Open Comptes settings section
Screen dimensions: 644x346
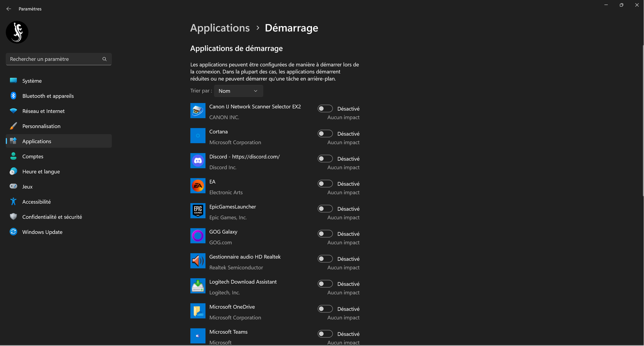(x=59, y=156)
